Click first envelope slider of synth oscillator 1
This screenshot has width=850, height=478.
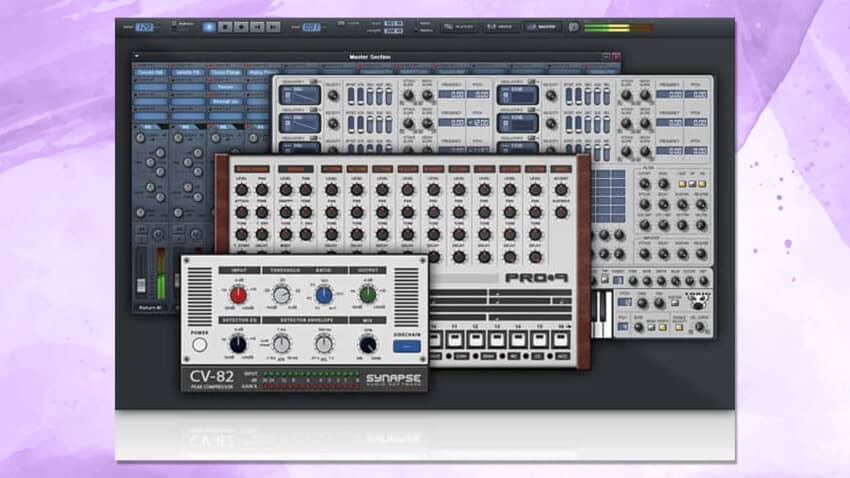[x=351, y=96]
